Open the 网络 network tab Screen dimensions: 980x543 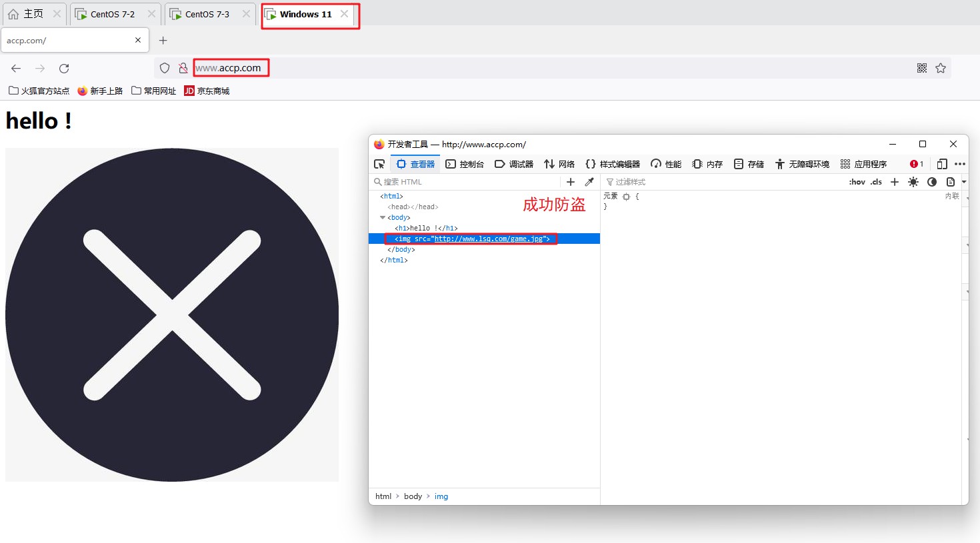pos(559,164)
